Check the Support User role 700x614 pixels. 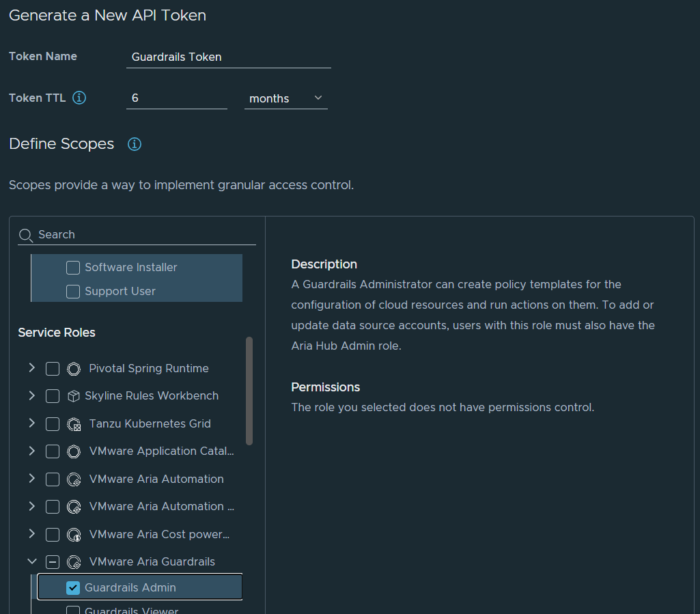[x=73, y=292]
